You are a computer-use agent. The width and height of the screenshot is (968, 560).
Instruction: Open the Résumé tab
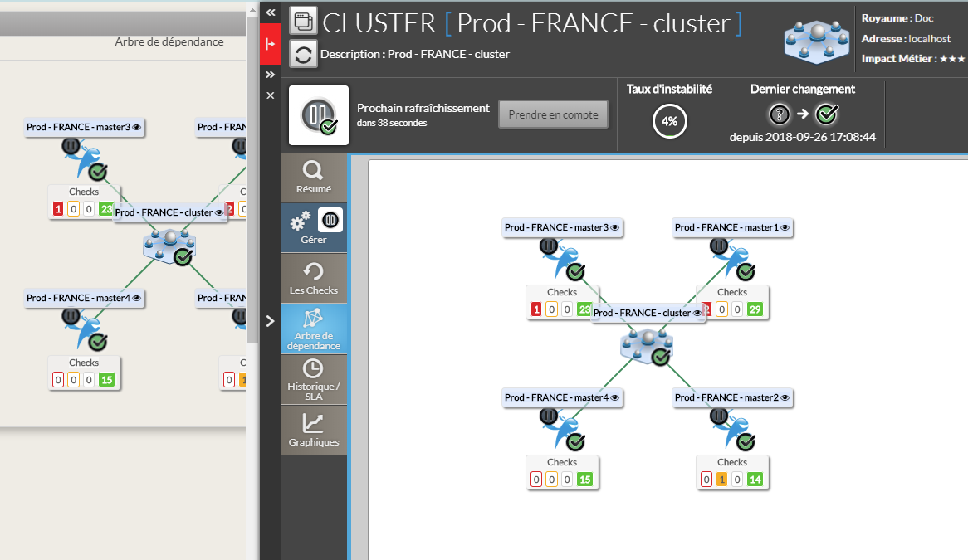tap(314, 177)
